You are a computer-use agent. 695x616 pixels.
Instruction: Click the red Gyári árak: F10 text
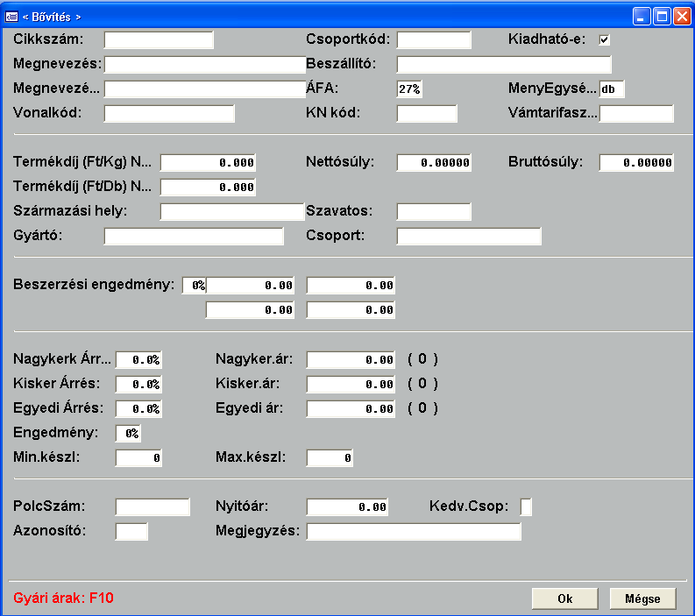(x=63, y=598)
